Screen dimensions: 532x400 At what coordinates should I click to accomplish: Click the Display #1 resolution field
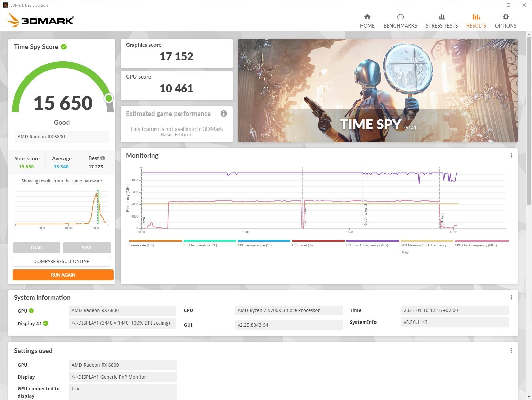[123, 323]
